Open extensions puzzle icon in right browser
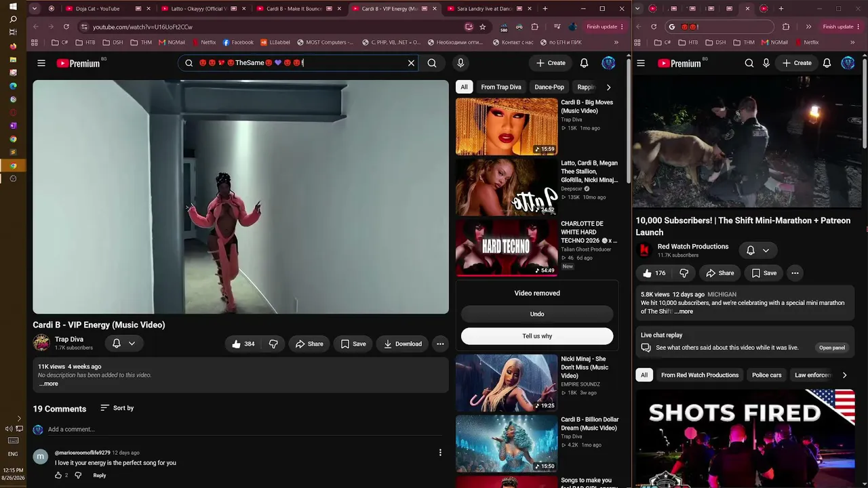868x488 pixels. (x=786, y=27)
